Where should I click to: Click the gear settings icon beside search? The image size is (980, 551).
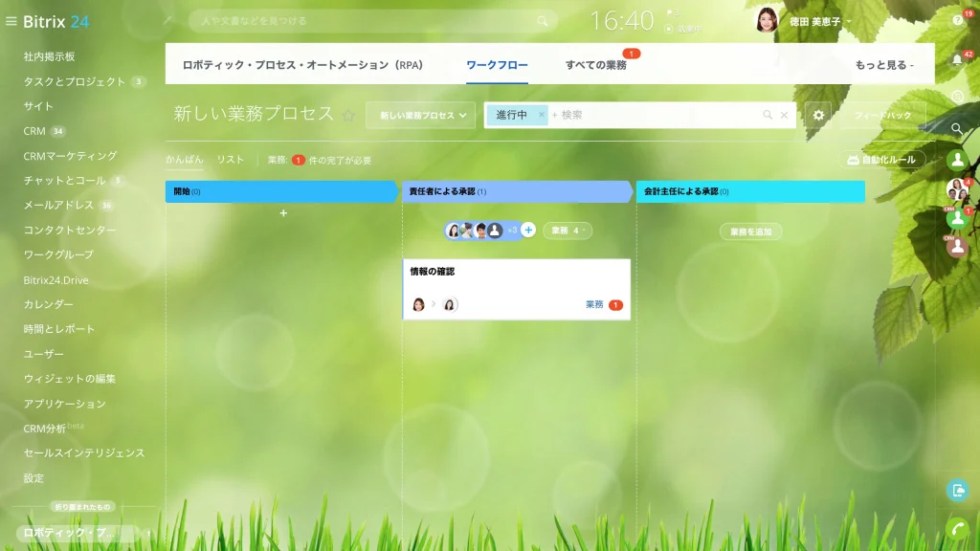[818, 115]
